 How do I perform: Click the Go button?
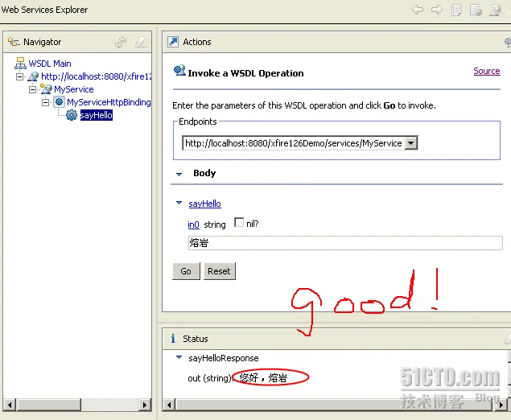pyautogui.click(x=186, y=271)
